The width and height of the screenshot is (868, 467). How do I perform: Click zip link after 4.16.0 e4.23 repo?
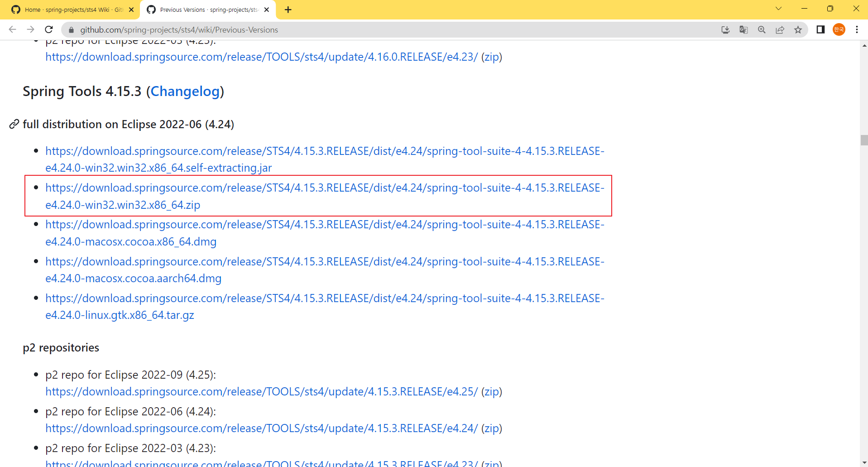491,57
